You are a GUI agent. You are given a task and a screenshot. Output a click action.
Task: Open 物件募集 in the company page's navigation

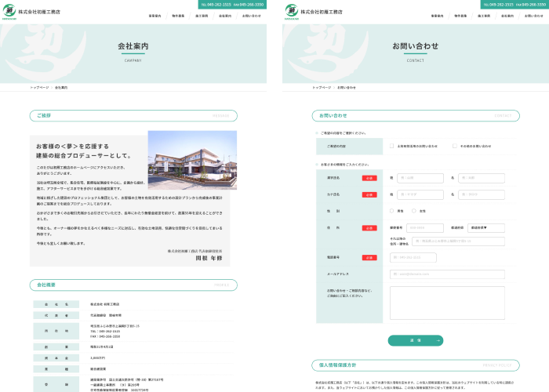[178, 16]
